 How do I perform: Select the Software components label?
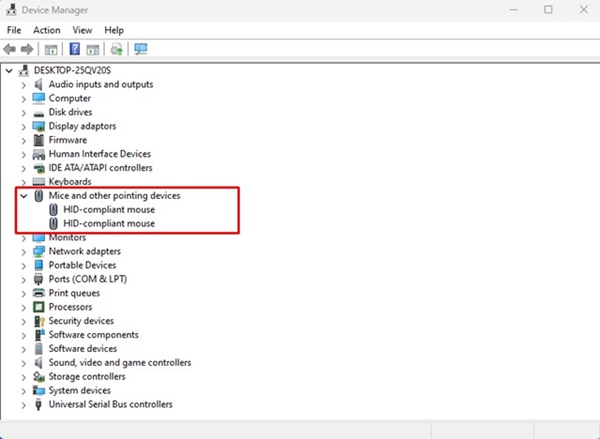[93, 335]
